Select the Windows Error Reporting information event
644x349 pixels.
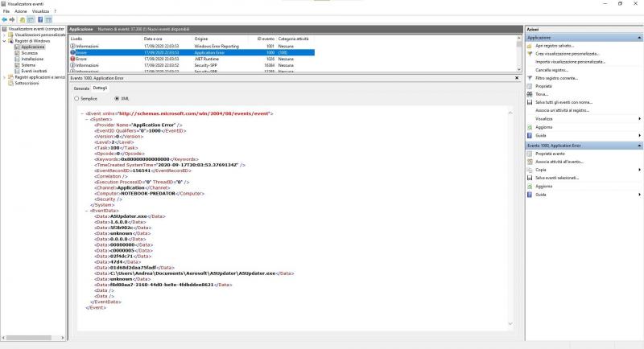pyautogui.click(x=192, y=47)
